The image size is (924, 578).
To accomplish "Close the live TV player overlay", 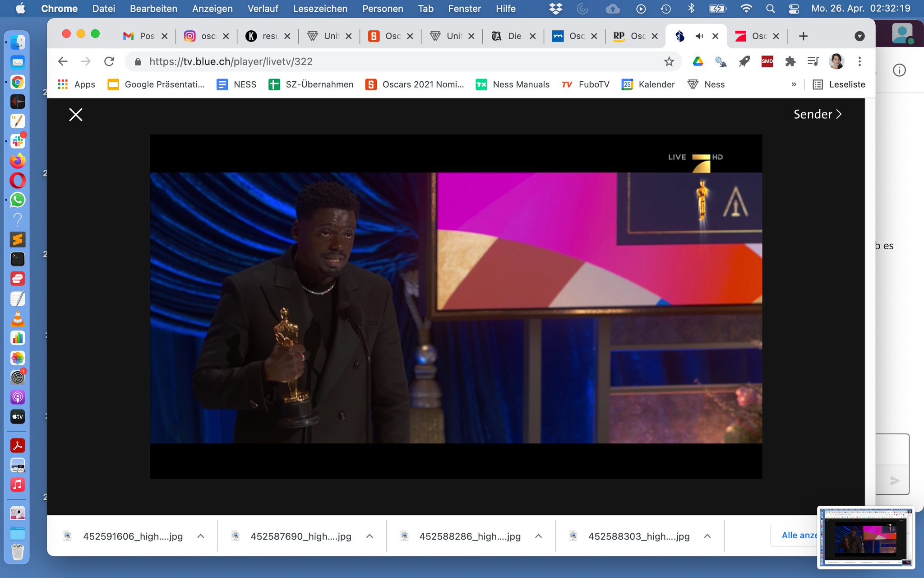I will point(75,115).
